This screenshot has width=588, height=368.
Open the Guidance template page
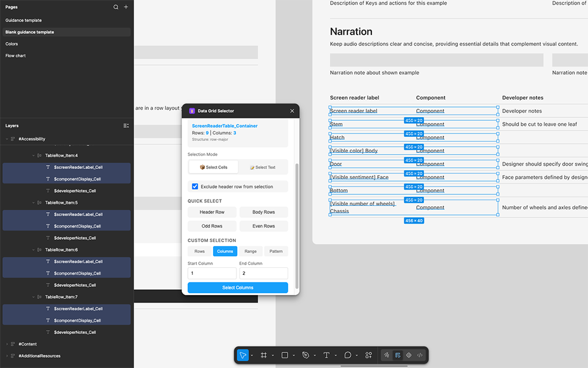tap(23, 20)
